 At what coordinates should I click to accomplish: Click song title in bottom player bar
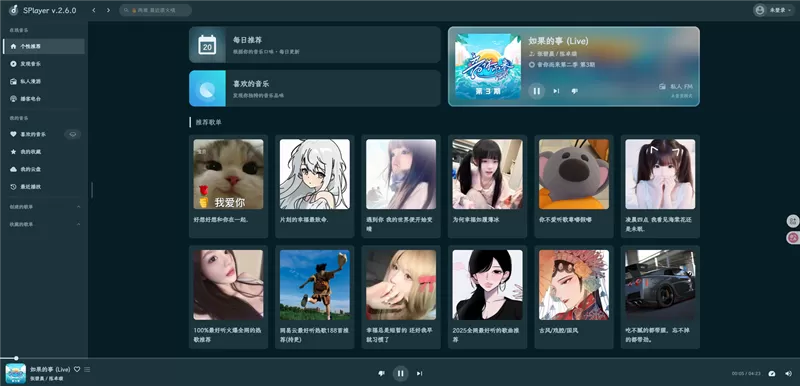(50, 369)
